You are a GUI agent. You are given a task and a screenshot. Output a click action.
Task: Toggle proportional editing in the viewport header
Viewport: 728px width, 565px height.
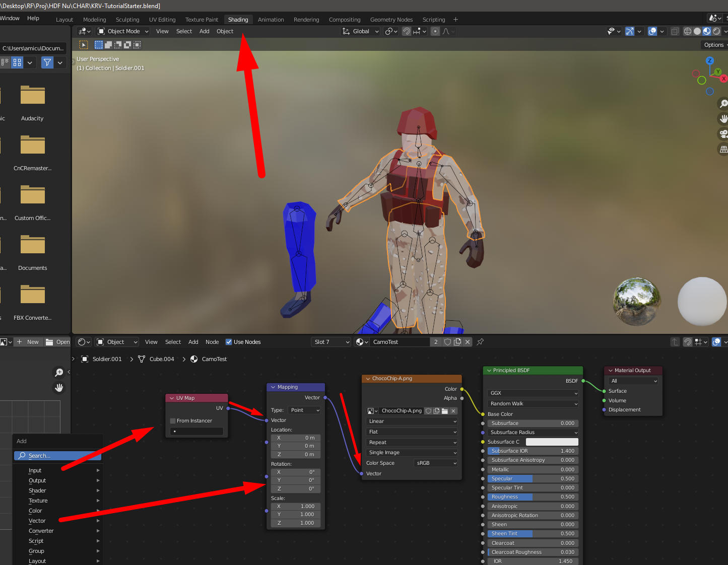(x=435, y=31)
